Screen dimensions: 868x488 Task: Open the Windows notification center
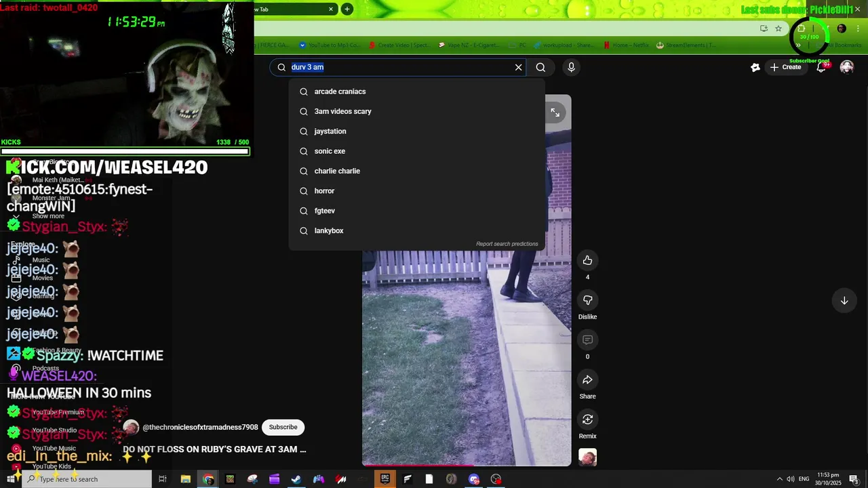click(x=854, y=479)
